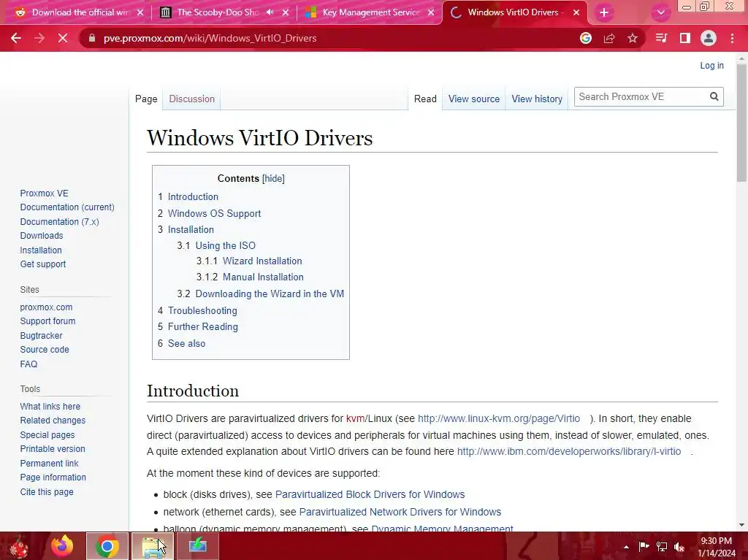Stop loading the page
748x560 pixels.
pos(63,38)
